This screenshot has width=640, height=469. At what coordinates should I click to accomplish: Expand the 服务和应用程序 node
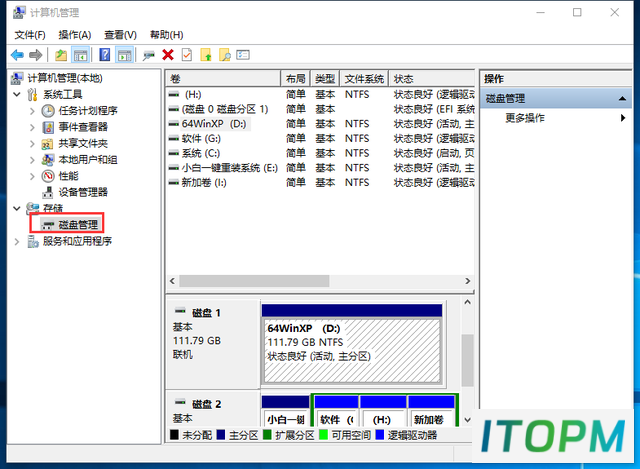pyautogui.click(x=17, y=241)
